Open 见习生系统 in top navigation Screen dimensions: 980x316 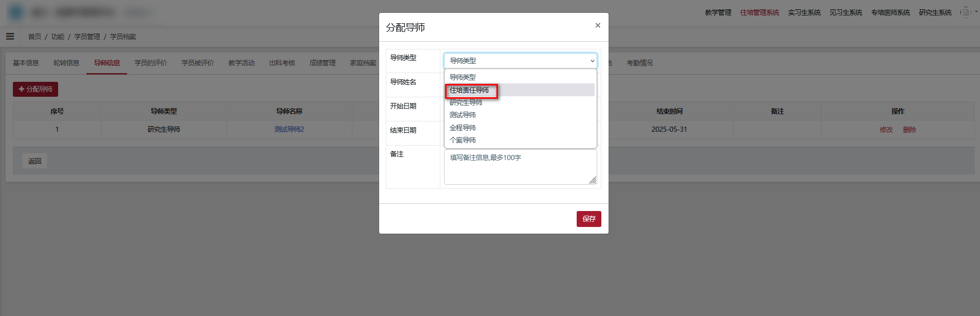(845, 12)
